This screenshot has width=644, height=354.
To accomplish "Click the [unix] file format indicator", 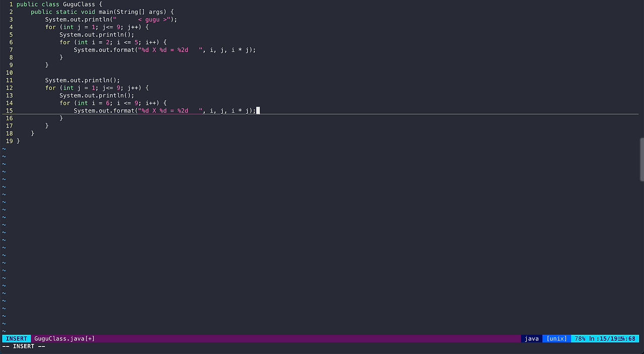I will click(x=556, y=338).
